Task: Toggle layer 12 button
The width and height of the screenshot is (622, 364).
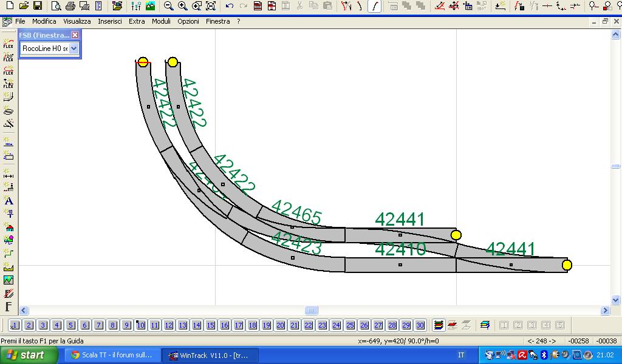Action: point(169,325)
